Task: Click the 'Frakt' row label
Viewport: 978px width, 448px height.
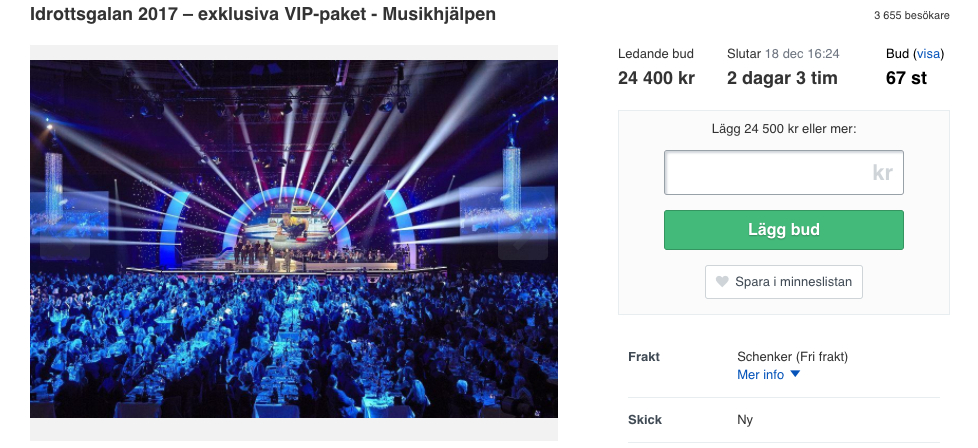Action: coord(644,356)
